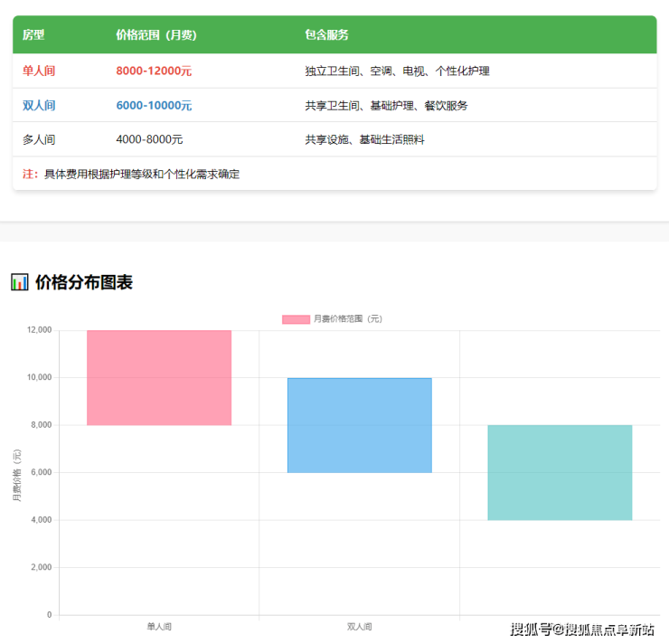Click the pink 单人间 price bar
The image size is (669, 644).
(159, 377)
